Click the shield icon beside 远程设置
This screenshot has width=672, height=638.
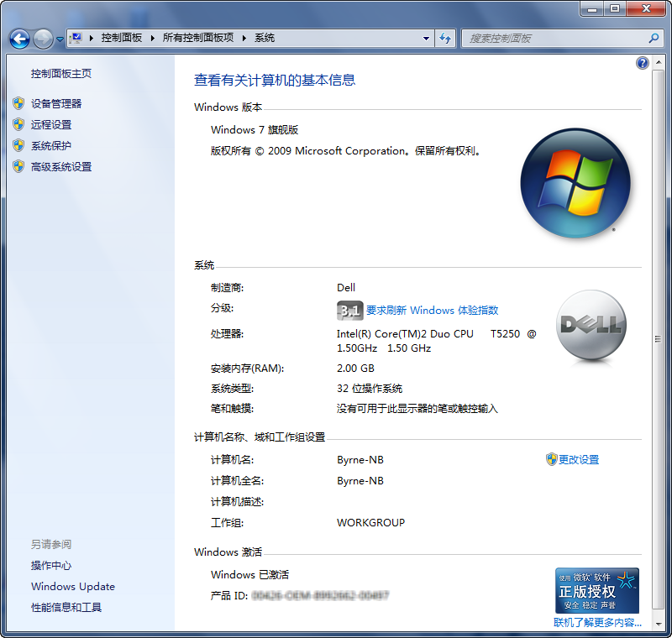pos(18,124)
